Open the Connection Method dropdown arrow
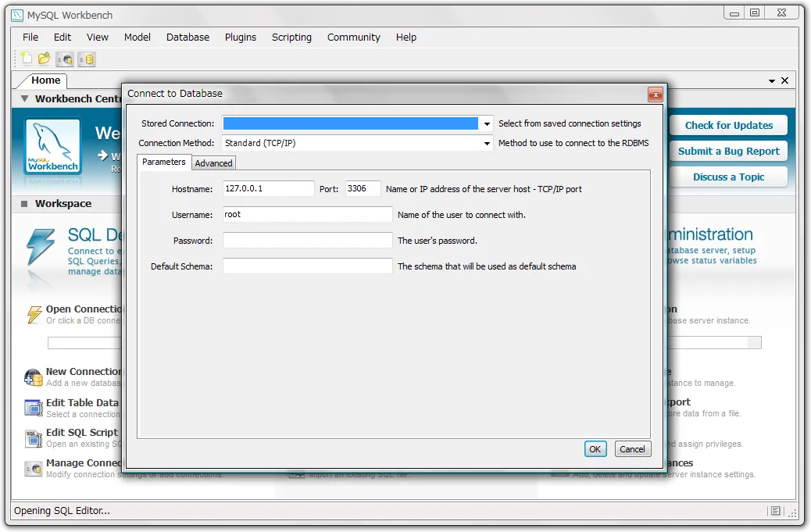This screenshot has height=532, width=811. click(488, 144)
